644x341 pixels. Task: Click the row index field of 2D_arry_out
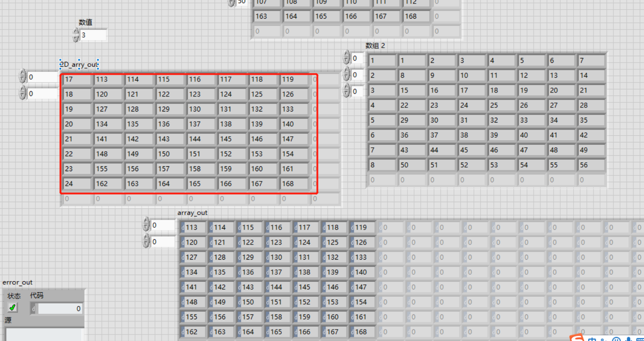point(43,77)
